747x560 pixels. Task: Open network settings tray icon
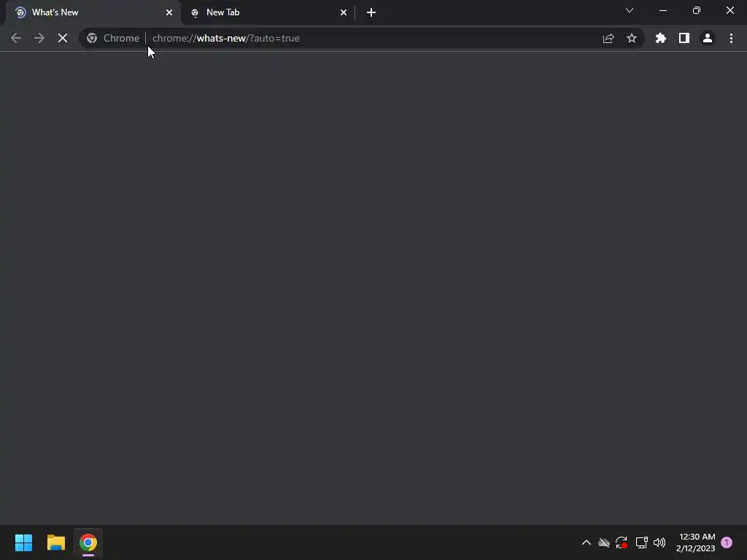[x=641, y=542]
